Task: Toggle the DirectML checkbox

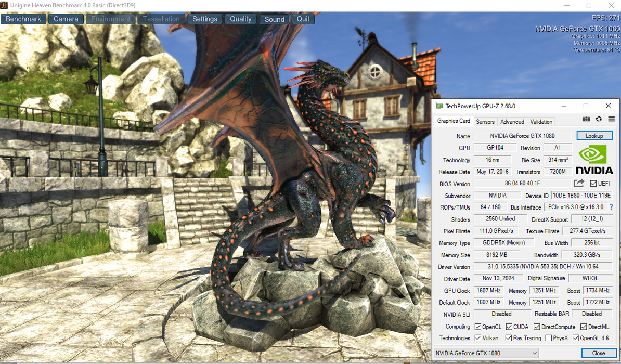Action: tap(584, 327)
